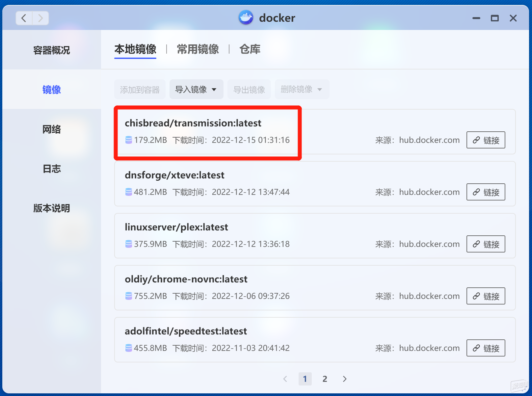
Task: Click the download time 2022-12-15 01:31:16
Action: click(x=251, y=140)
